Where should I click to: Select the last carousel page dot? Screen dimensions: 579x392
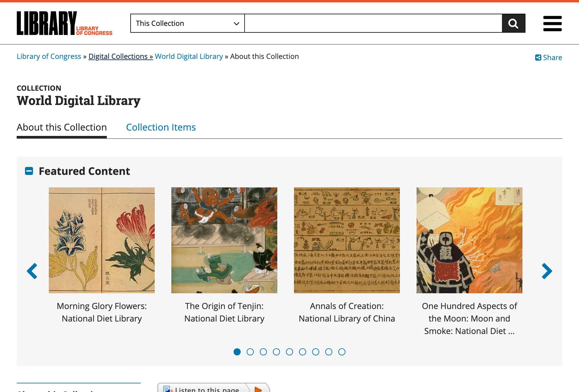click(342, 352)
